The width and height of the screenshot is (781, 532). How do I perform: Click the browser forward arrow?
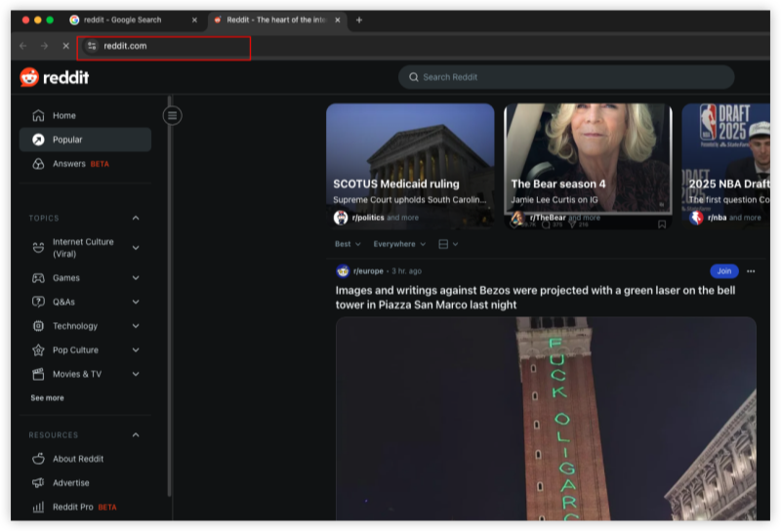[x=44, y=46]
